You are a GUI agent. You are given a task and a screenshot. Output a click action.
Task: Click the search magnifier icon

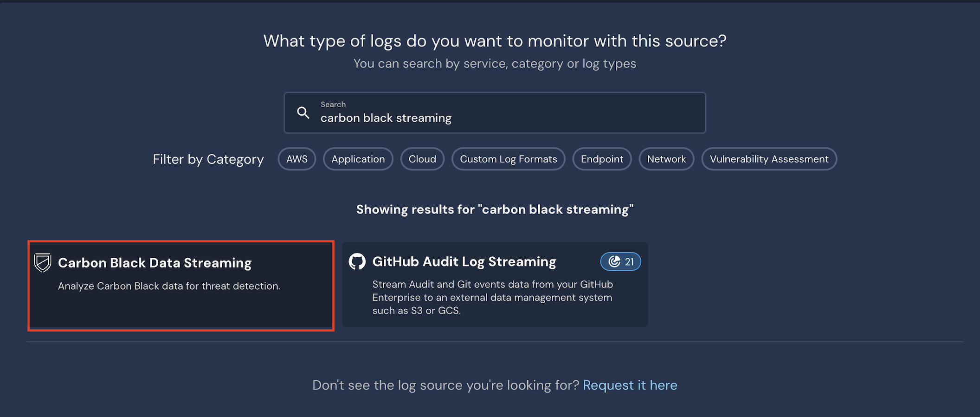tap(303, 112)
